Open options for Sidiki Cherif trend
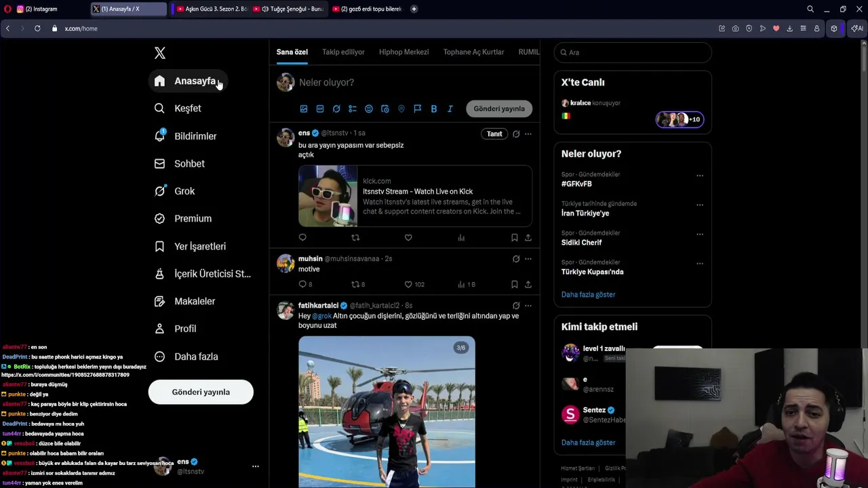The image size is (868, 488). pyautogui.click(x=700, y=235)
